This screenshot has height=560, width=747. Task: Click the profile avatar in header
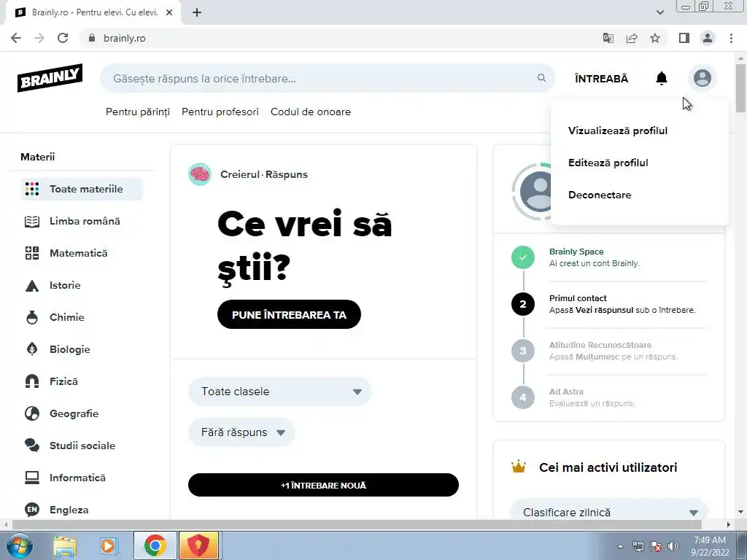click(703, 78)
